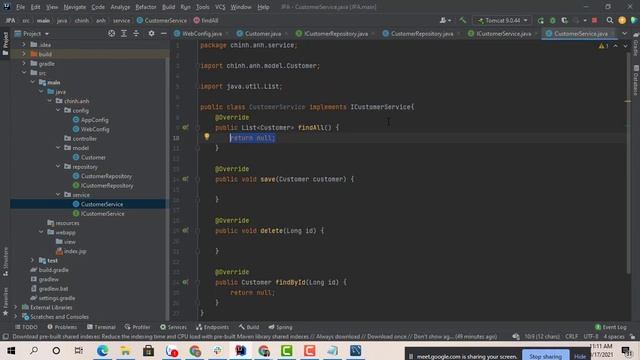Click the override gutter icon beside delete method
Viewport: 640px width, 360px height.
point(185,230)
